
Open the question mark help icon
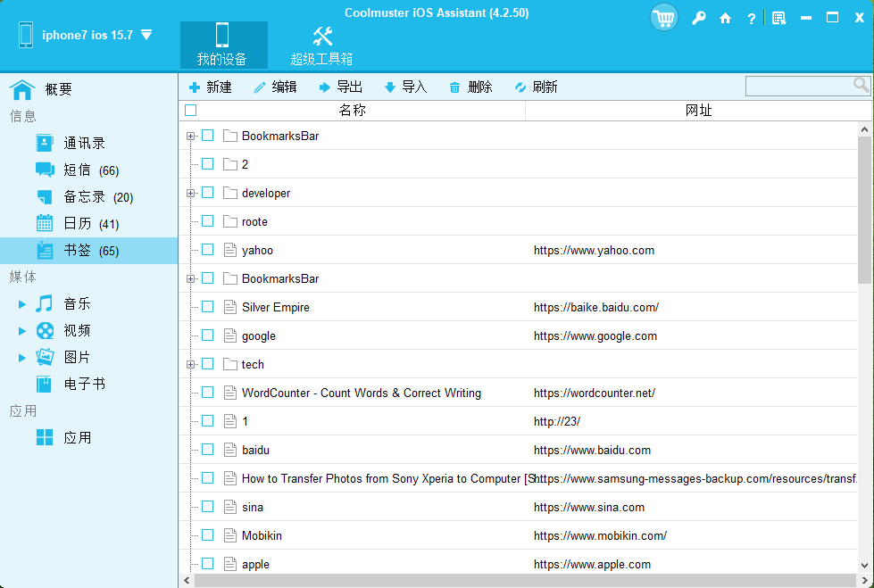(x=752, y=19)
